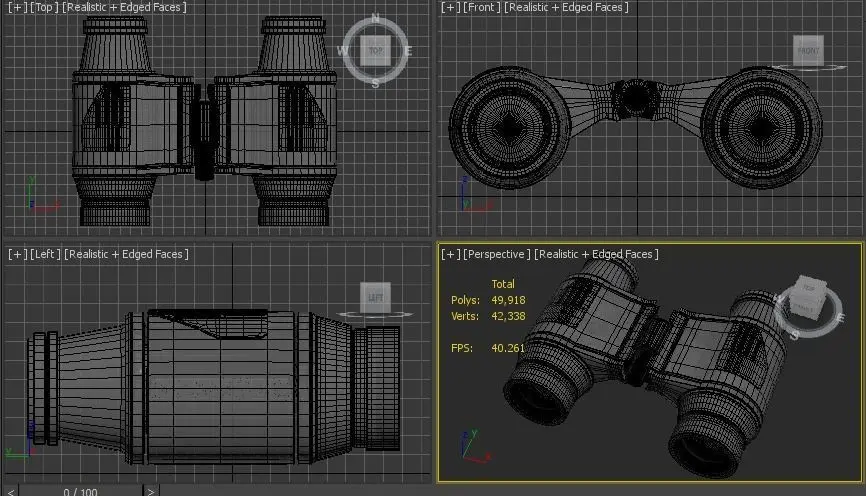Click the S compass letter on Perspective ViewCube
Screen dimensions: 866x496
(x=795, y=335)
